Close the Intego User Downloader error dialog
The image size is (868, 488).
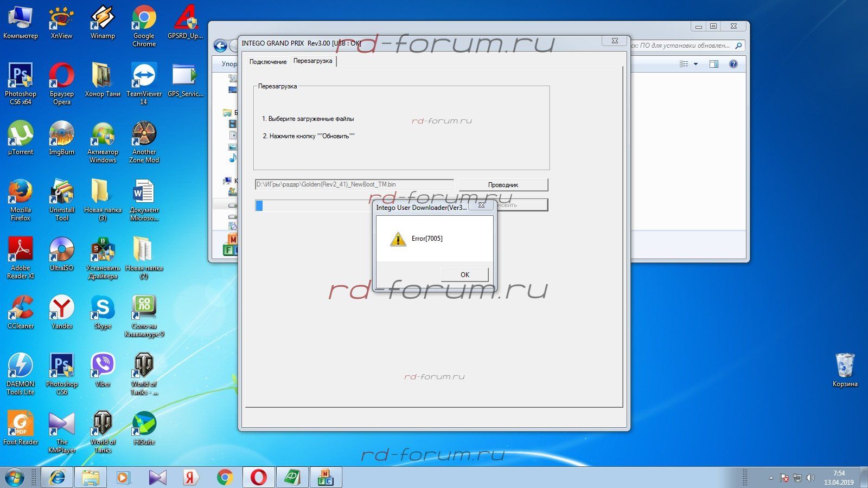[x=481, y=205]
